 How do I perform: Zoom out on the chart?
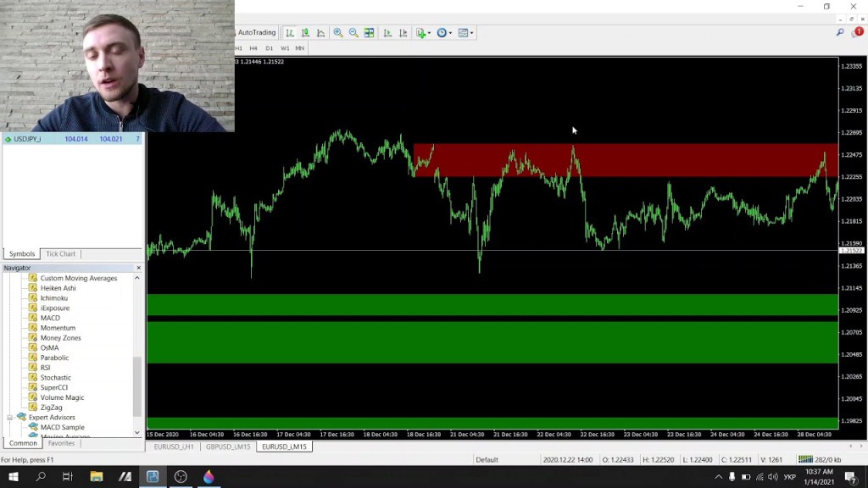pos(353,32)
